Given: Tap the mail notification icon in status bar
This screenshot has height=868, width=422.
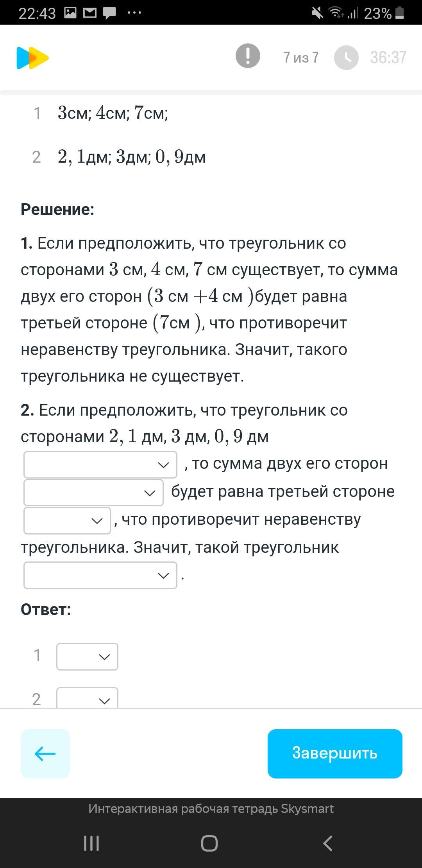Looking at the screenshot, I should (x=90, y=13).
